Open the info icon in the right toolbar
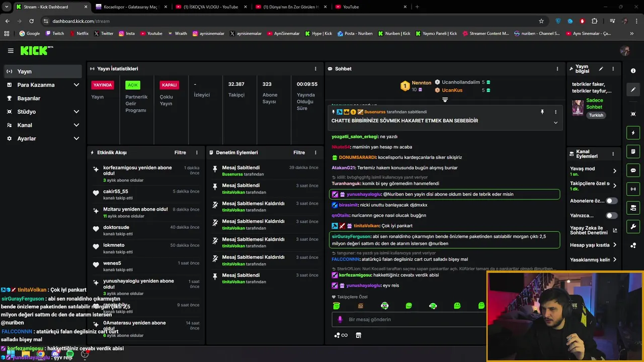Image resolution: width=644 pixels, height=362 pixels. (633, 71)
